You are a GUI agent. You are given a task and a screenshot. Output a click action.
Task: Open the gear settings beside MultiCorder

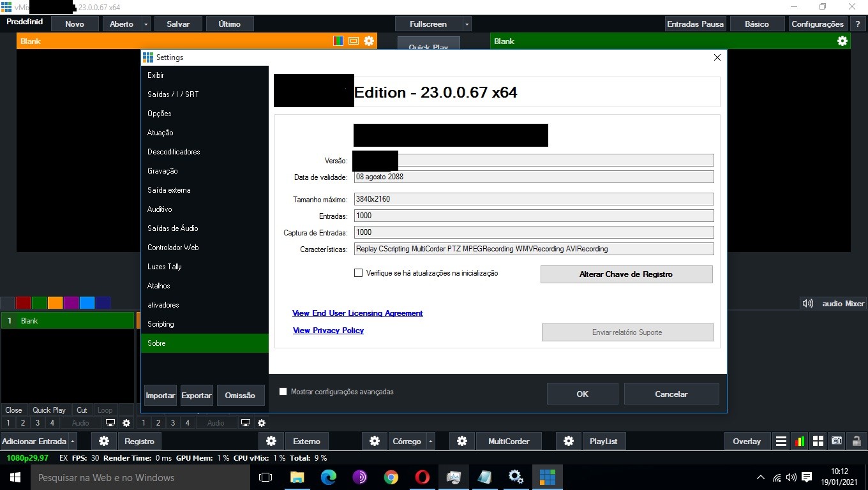pos(462,441)
